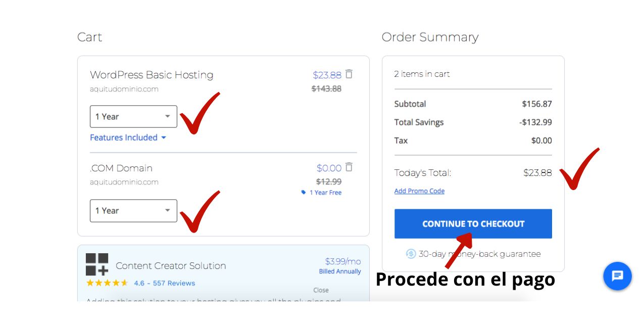Open the 4.6 - 557 Reviews link
The height and width of the screenshot is (321, 644).
165,283
